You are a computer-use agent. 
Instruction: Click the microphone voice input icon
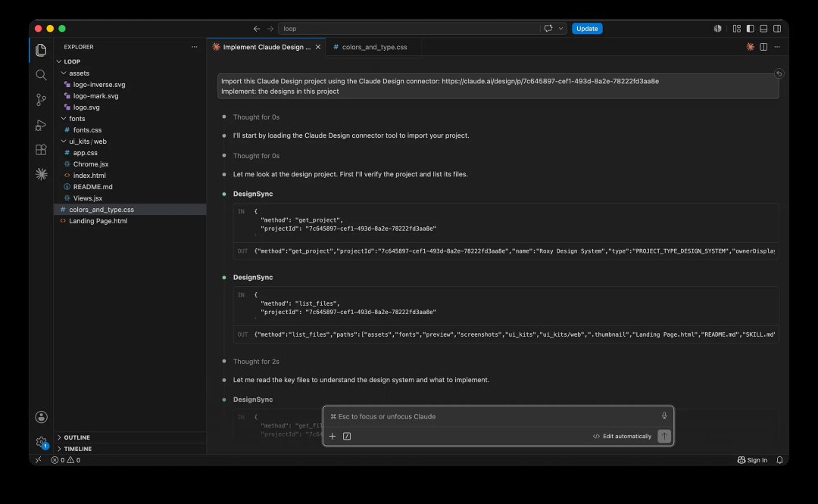tap(664, 416)
